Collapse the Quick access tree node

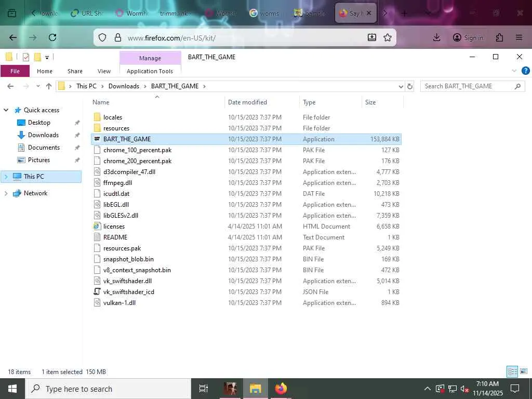[x=6, y=110]
